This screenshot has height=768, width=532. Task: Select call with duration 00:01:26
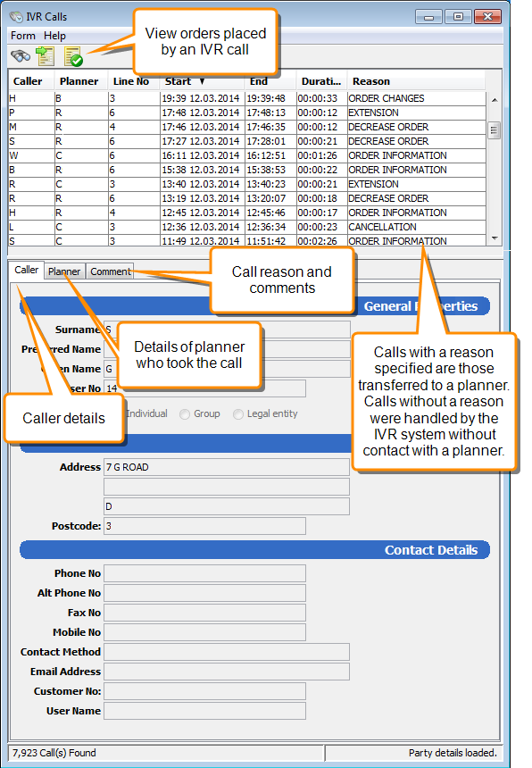tap(247, 155)
